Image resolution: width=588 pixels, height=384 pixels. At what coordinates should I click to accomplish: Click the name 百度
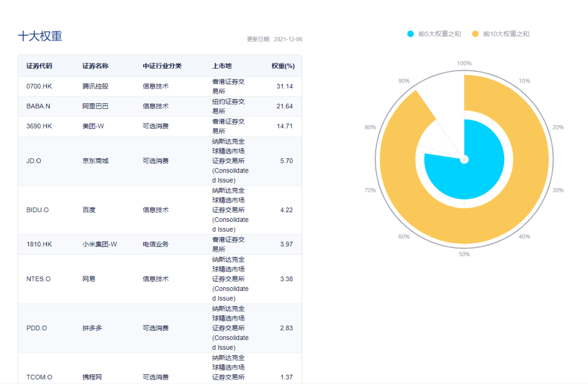coord(89,210)
